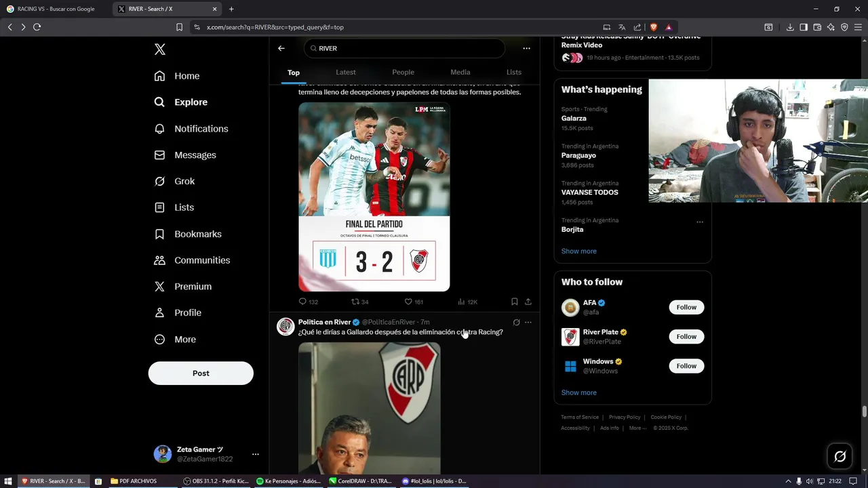Open Notifications

[x=191, y=129]
